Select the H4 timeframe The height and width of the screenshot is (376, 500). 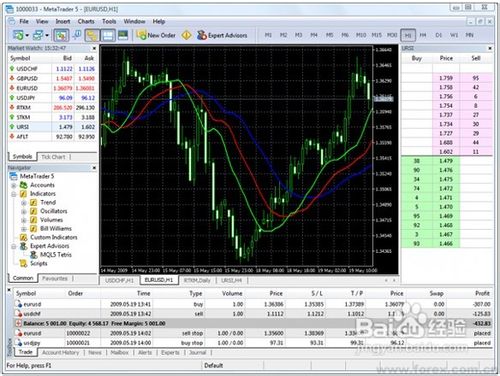click(423, 35)
